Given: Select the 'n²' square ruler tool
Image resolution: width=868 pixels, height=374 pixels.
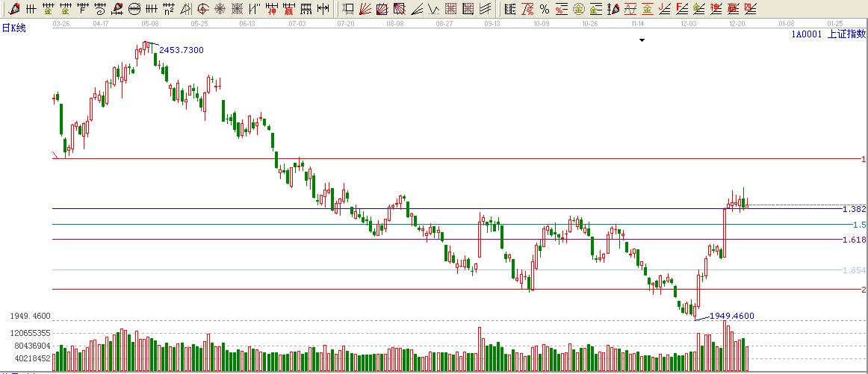Looking at the screenshot, I should tap(169, 9).
